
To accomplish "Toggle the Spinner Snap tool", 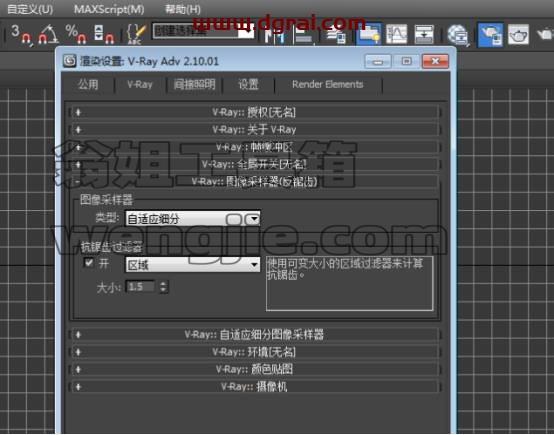I will (104, 34).
